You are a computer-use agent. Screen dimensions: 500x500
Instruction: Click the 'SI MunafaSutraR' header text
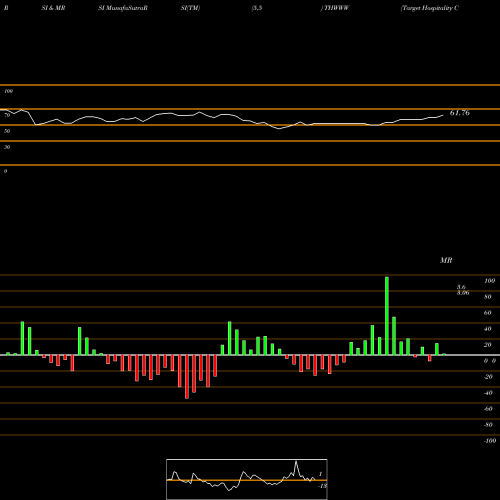click(x=123, y=8)
